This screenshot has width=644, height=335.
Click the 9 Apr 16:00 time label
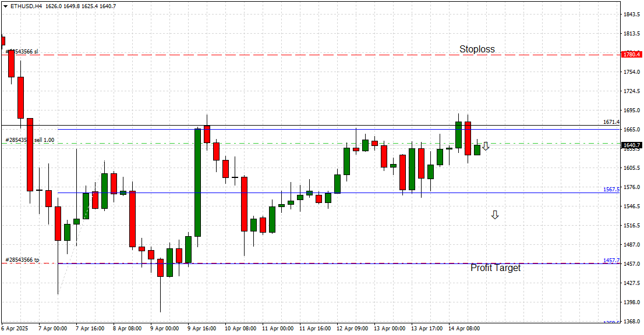[x=202, y=329]
